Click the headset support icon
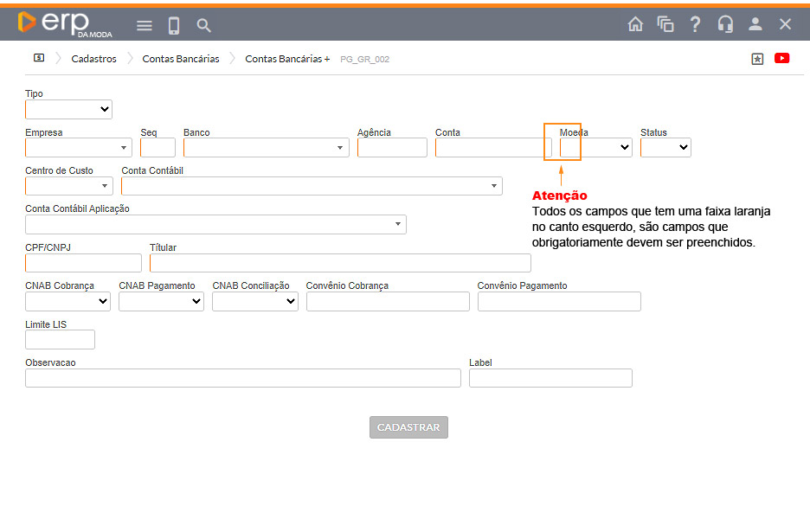This screenshot has width=810, height=532. [725, 24]
